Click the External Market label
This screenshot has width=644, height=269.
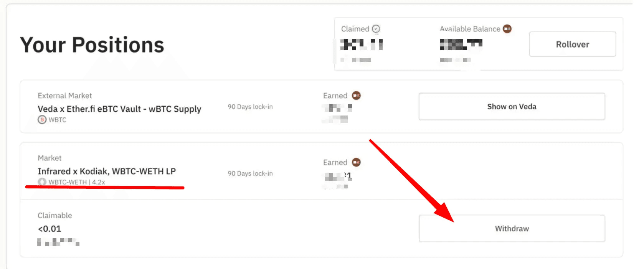tap(65, 96)
